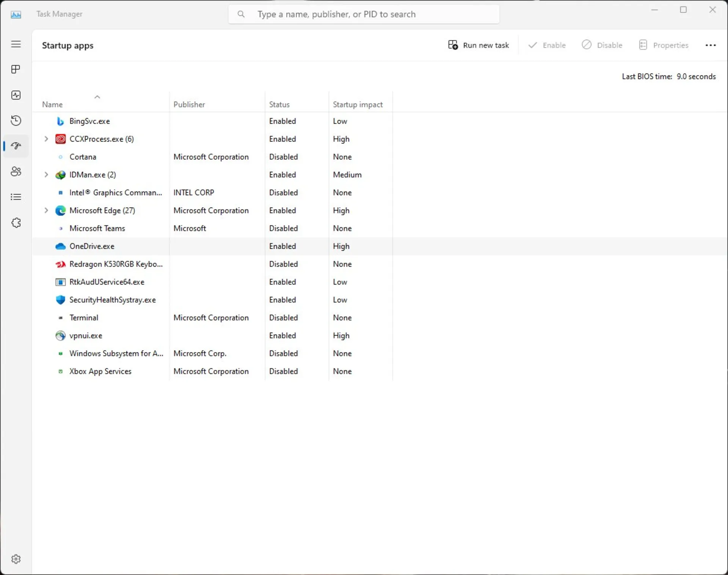Screen dimensions: 728x575
Task: Click the RtkAudUService64.exe icon
Action: point(60,282)
